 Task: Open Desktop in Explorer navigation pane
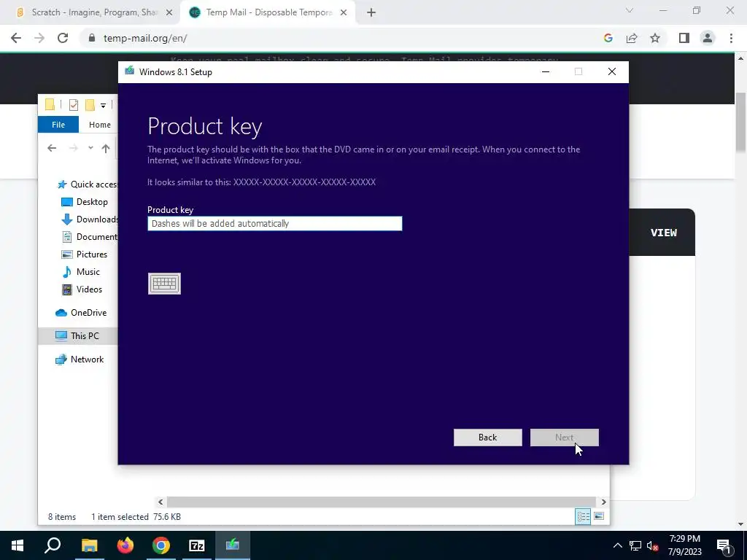click(x=85, y=202)
